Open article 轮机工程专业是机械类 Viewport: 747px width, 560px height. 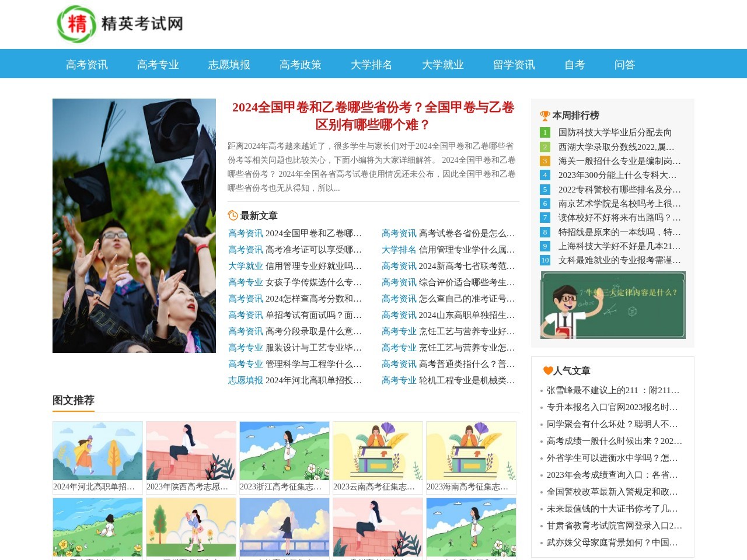point(467,380)
